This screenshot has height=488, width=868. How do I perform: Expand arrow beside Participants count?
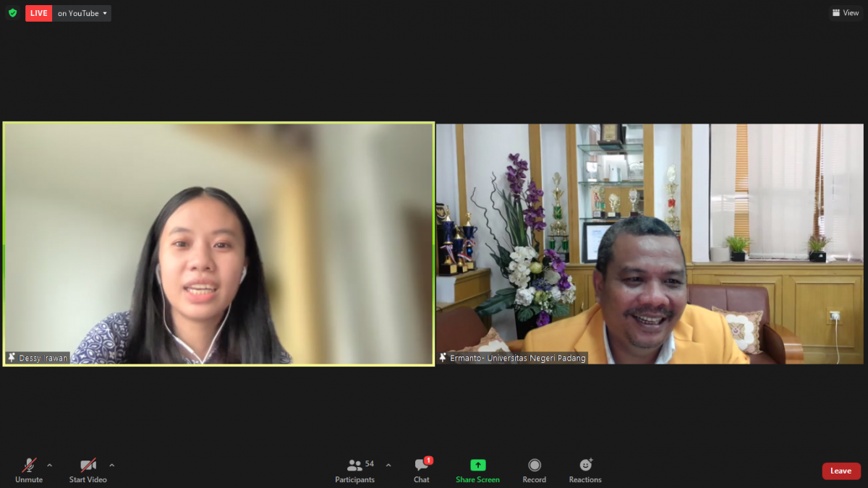coord(388,465)
